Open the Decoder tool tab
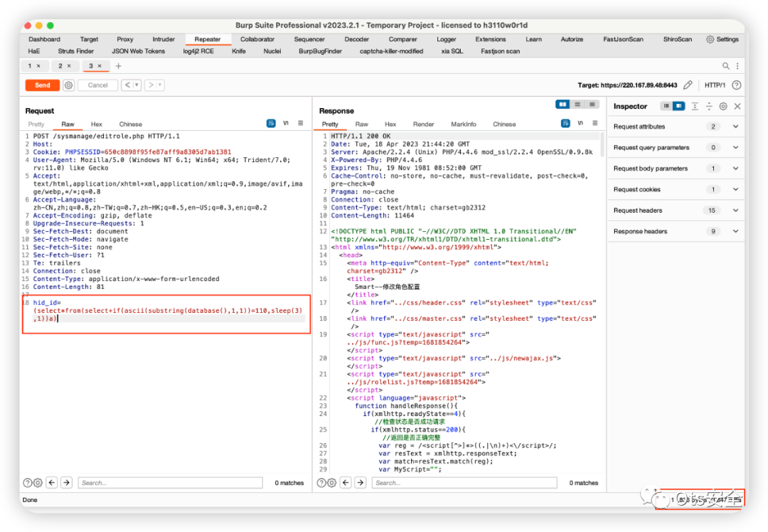This screenshot has width=768, height=532. click(x=356, y=39)
